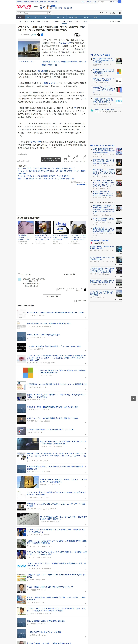Report the article via 記事に関する報告
The height and width of the screenshot is (644, 138).
click(24, 161)
